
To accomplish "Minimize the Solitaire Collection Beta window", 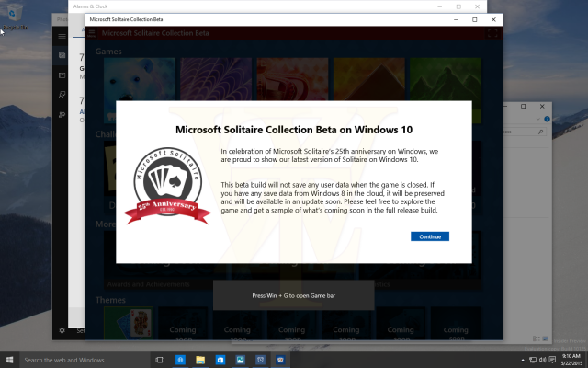I will tap(456, 19).
